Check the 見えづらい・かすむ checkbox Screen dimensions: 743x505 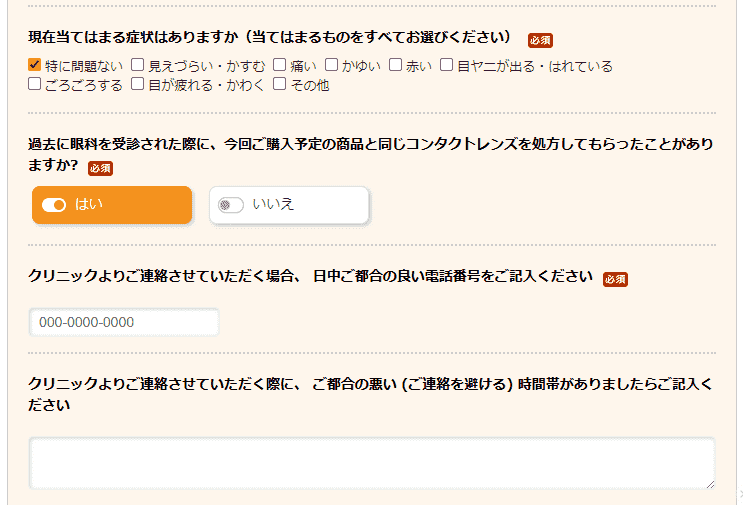coord(137,64)
